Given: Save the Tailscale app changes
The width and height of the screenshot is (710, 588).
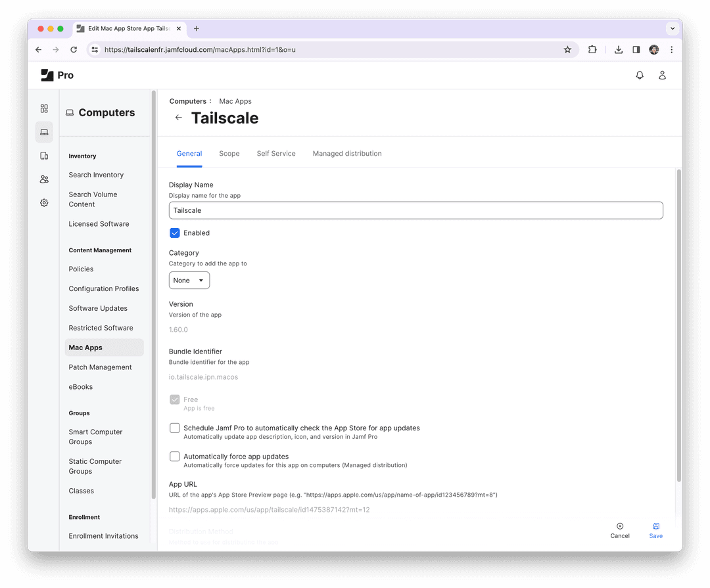Looking at the screenshot, I should pos(655,530).
